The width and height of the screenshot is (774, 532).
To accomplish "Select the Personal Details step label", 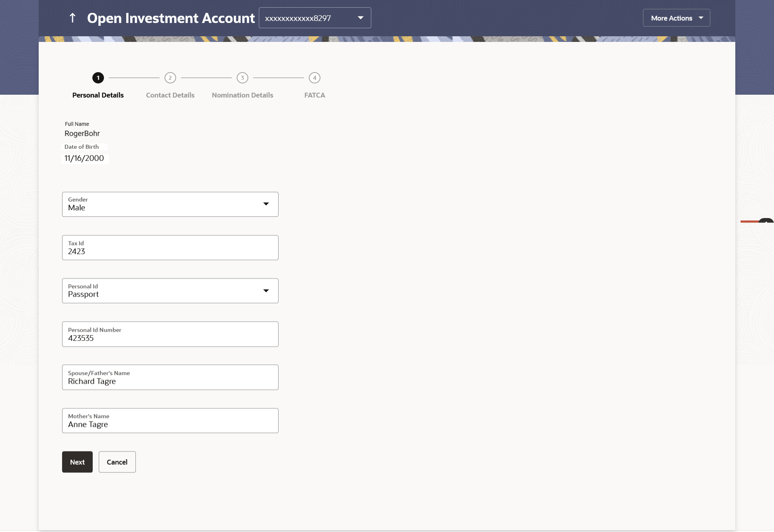I will 98,95.
